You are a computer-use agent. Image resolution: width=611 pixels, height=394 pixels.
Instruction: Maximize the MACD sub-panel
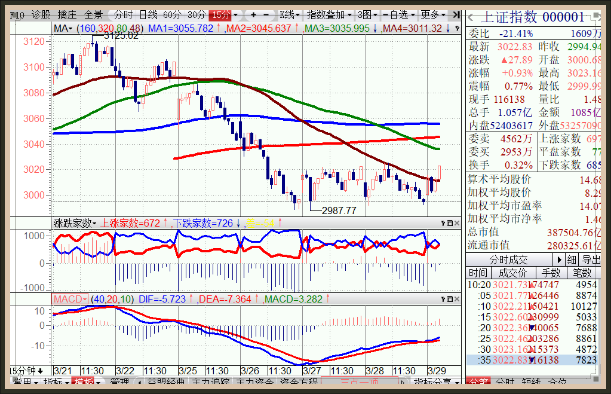point(450,299)
